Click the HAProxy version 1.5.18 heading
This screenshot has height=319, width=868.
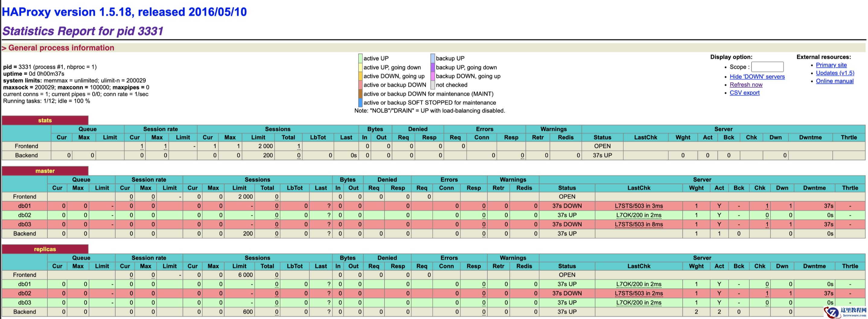124,12
